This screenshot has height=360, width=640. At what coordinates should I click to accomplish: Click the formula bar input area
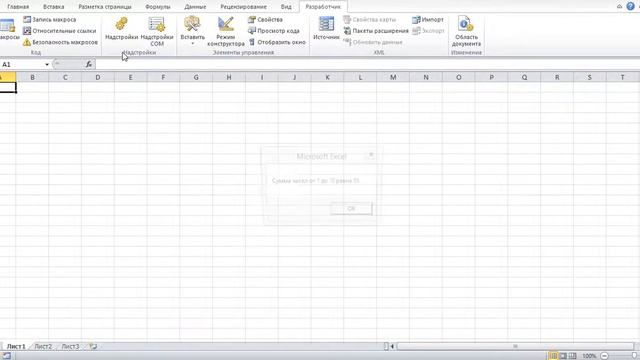coord(367,64)
